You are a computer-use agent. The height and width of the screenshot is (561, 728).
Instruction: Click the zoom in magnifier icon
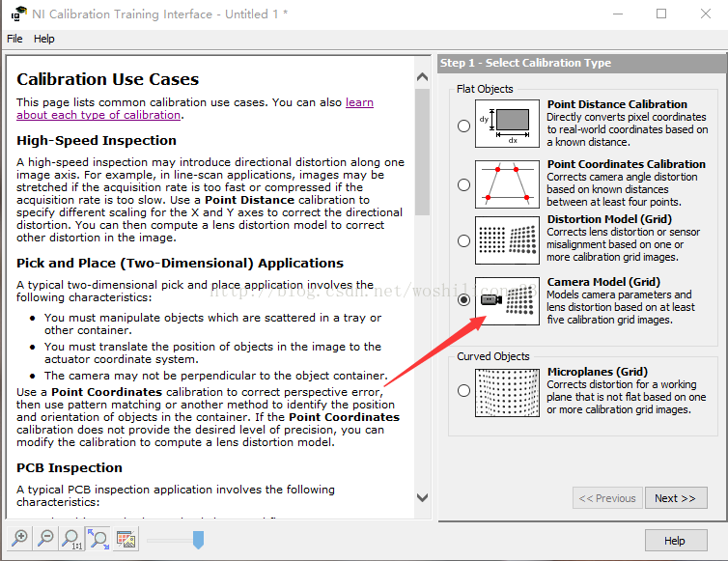(19, 539)
